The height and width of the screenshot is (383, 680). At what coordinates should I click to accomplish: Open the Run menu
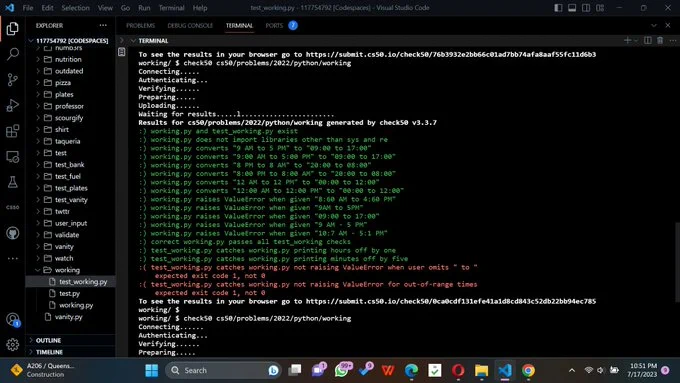pyautogui.click(x=144, y=8)
